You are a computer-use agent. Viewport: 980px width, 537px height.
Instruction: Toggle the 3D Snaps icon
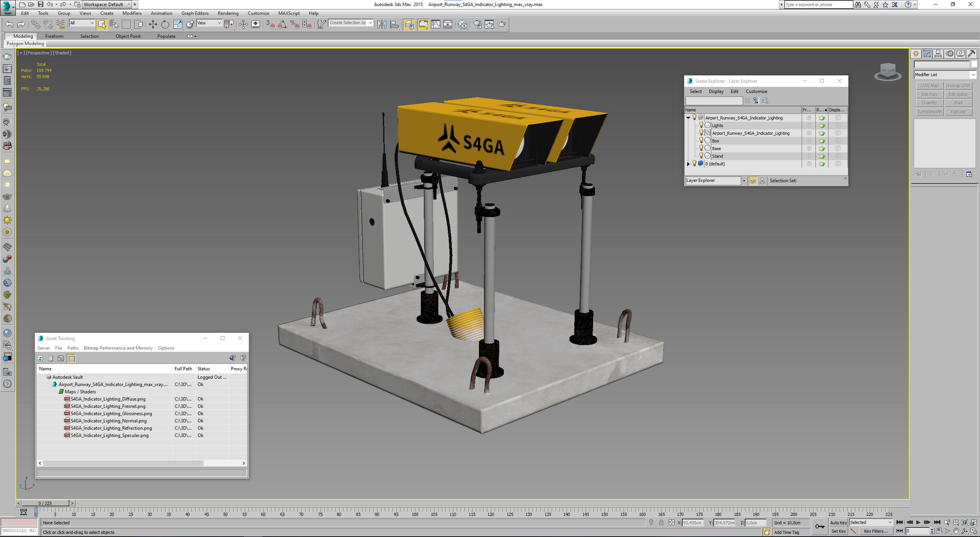tap(270, 25)
